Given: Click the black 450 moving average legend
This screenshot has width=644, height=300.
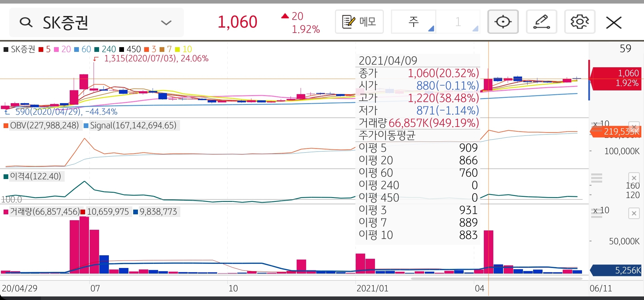Looking at the screenshot, I should 130,49.
